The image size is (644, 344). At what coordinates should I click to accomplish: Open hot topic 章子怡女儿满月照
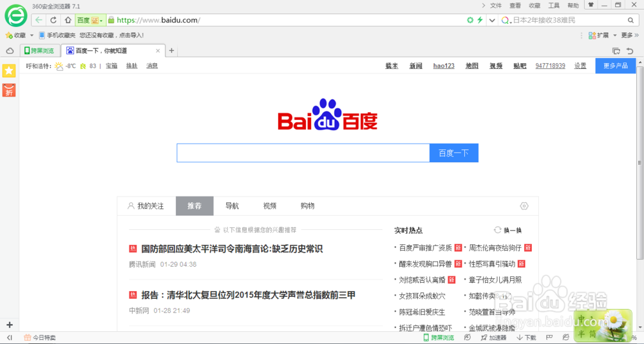pos(495,280)
